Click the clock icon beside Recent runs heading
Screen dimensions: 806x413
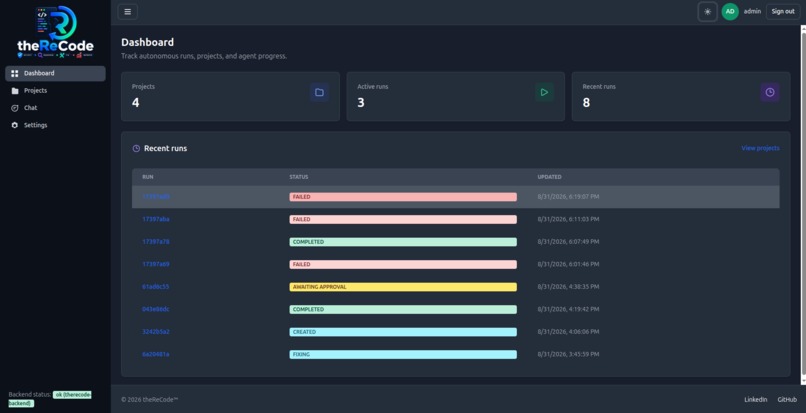(136, 149)
